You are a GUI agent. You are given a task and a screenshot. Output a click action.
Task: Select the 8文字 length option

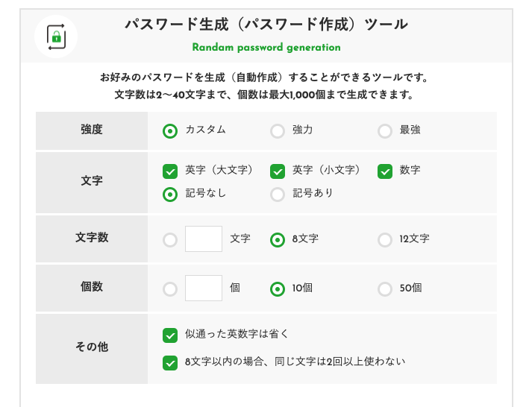(x=278, y=240)
